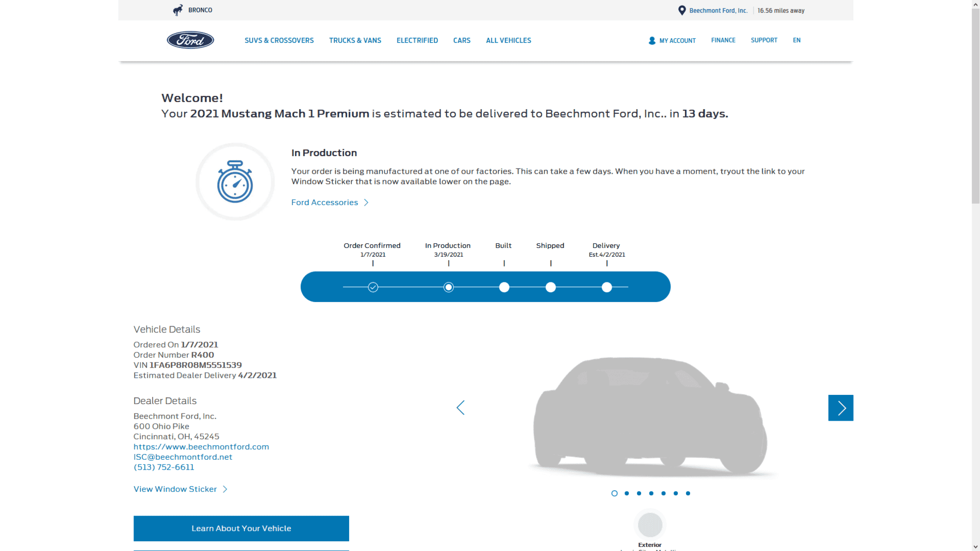Click the In Production stopwatch icon

click(x=235, y=181)
